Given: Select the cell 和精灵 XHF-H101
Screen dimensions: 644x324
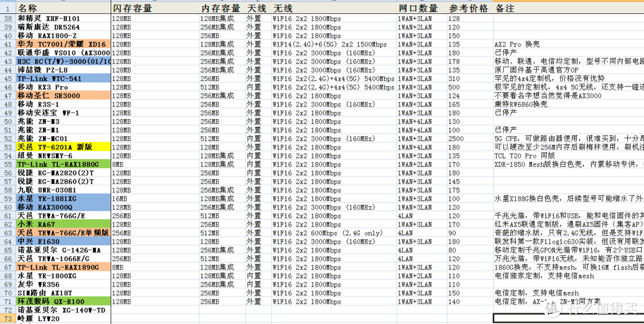Looking at the screenshot, I should click(x=63, y=18).
